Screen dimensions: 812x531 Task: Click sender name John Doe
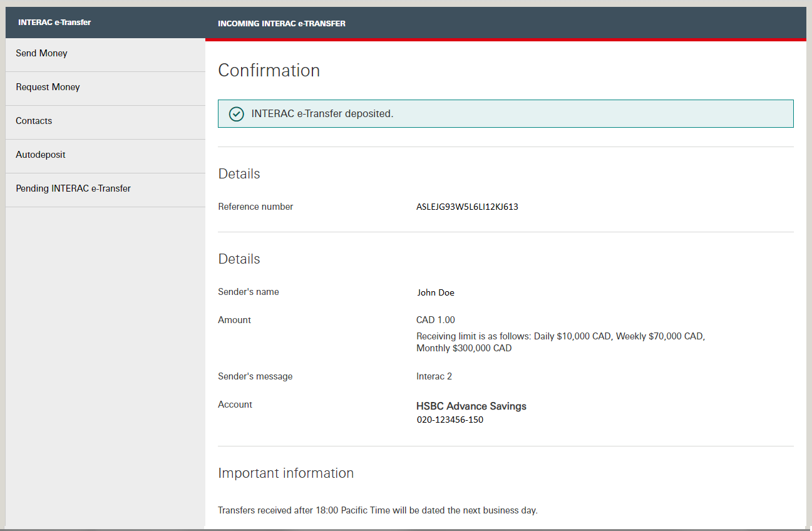(436, 292)
